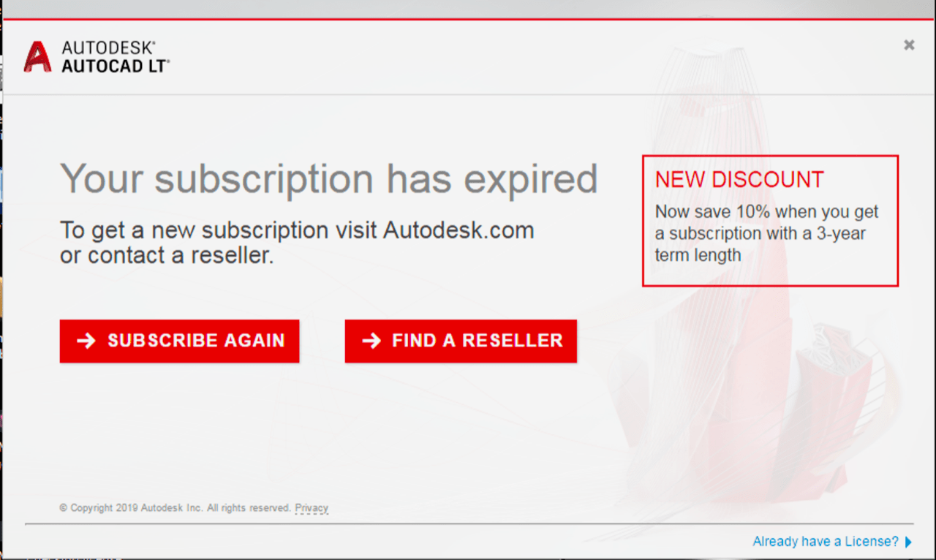This screenshot has width=936, height=560.
Task: Click the red Autodesk A logo
Action: (37, 57)
